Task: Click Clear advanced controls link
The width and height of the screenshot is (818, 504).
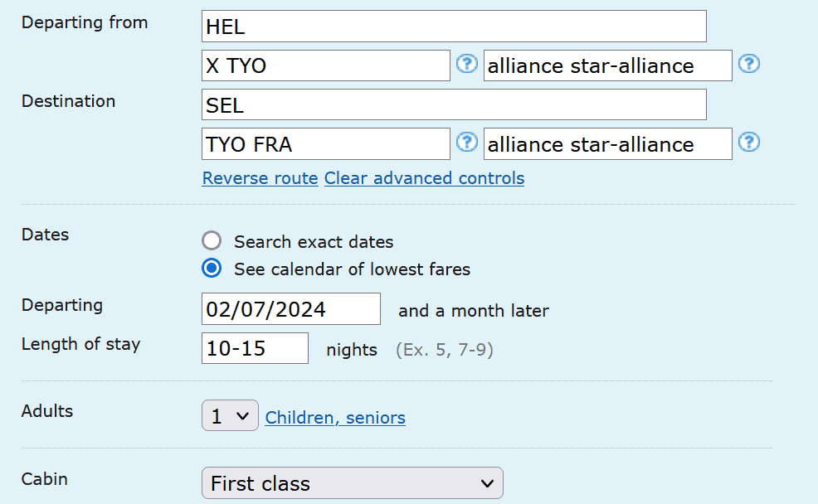Action: (x=424, y=178)
